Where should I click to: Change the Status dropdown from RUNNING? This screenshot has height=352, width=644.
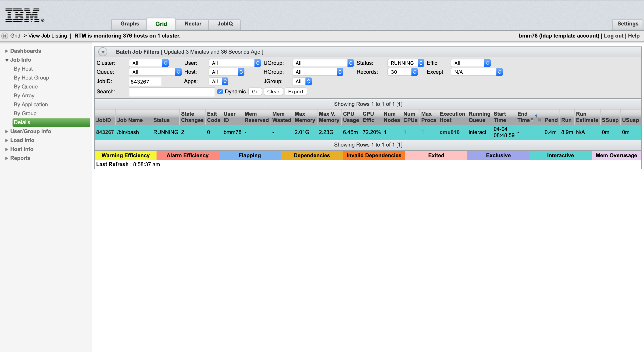pos(405,63)
